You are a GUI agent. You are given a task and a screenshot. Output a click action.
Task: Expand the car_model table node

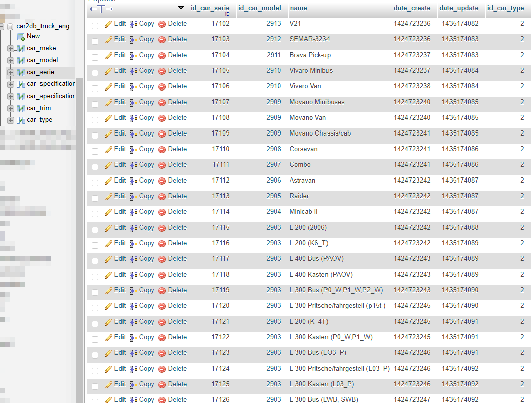coord(11,61)
